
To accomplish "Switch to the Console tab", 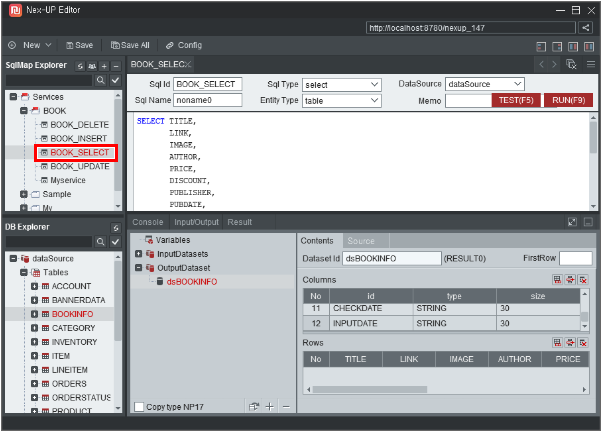I will [x=148, y=222].
